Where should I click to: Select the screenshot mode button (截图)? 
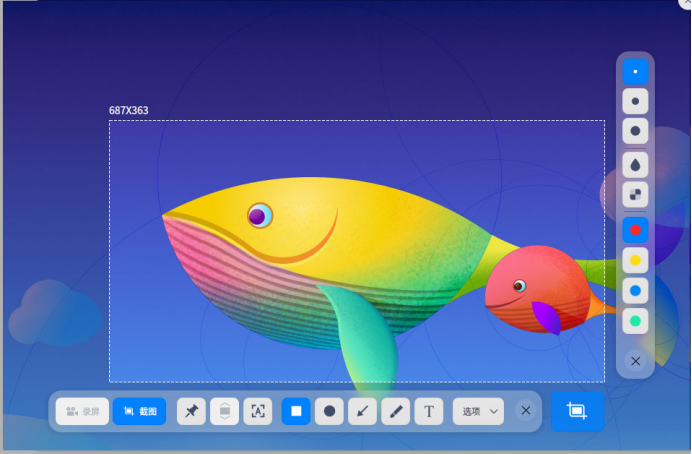pos(139,411)
